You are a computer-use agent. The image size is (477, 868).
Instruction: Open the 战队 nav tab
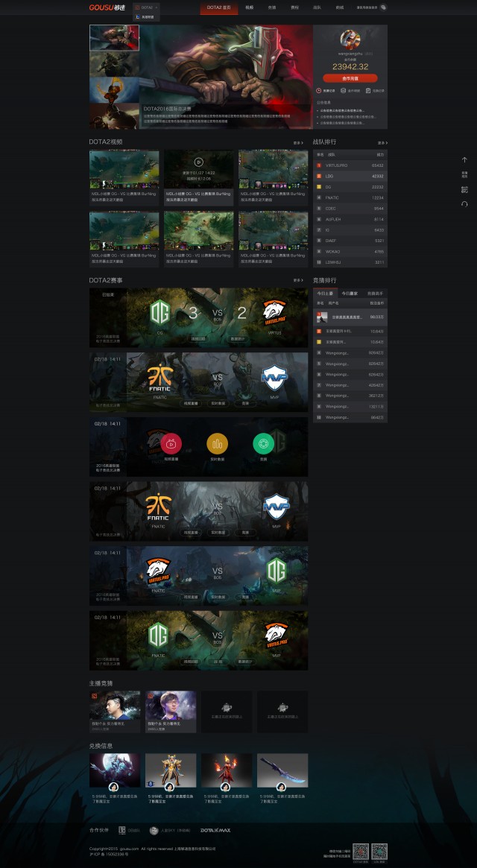coord(317,7)
